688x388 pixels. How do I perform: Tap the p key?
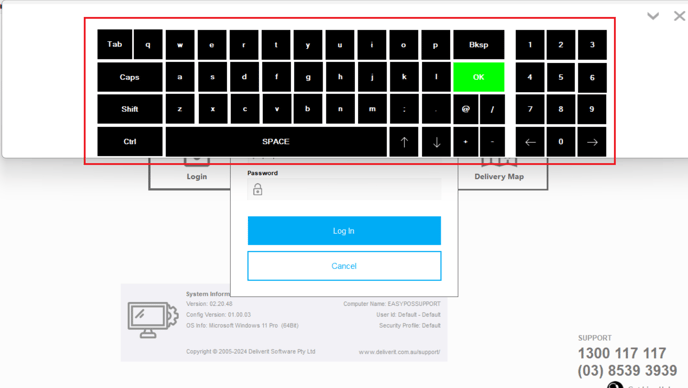point(436,45)
